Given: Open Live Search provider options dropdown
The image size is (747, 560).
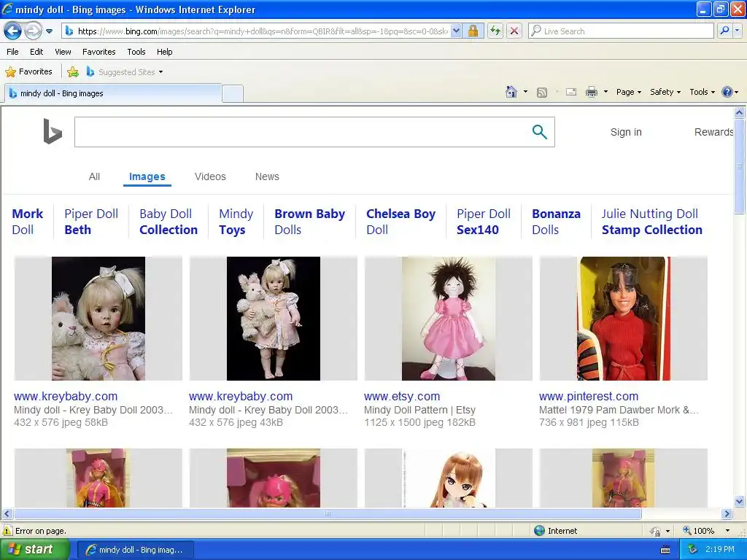Looking at the screenshot, I should (737, 31).
